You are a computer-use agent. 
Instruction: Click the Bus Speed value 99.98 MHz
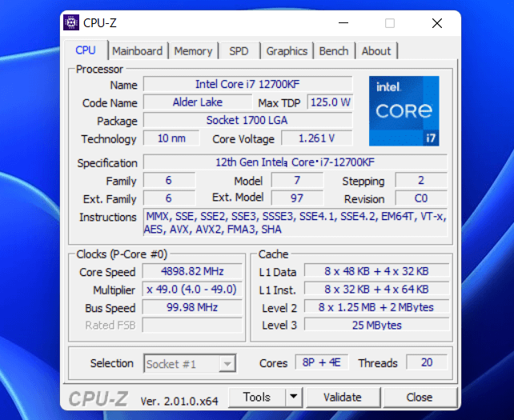pos(192,307)
